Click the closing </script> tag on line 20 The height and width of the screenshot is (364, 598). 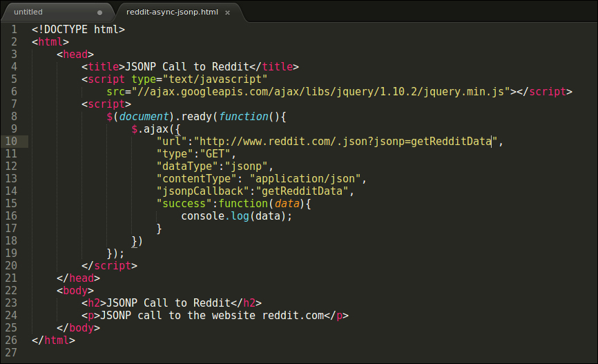coord(110,265)
